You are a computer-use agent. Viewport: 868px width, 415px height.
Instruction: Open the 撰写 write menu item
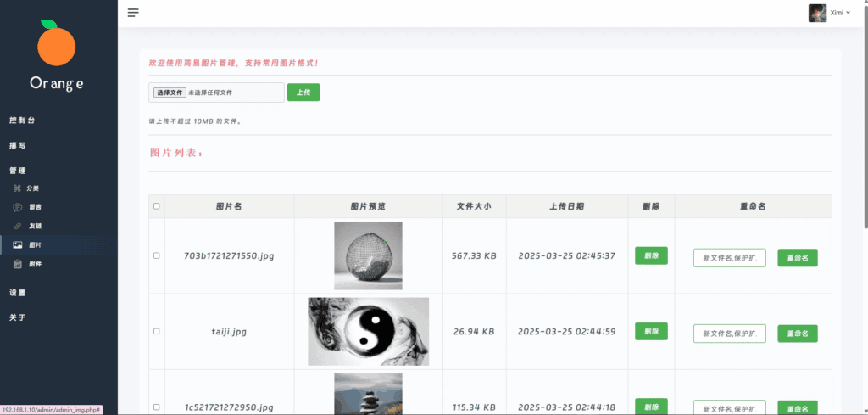[17, 146]
